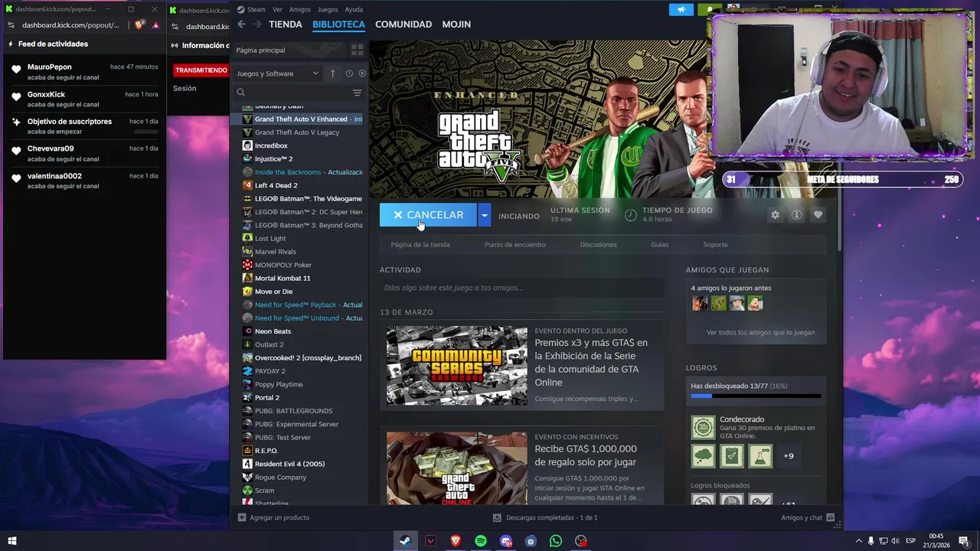Filter library by ready-to-play icon
Screen dimensions: 980x551
click(x=362, y=73)
